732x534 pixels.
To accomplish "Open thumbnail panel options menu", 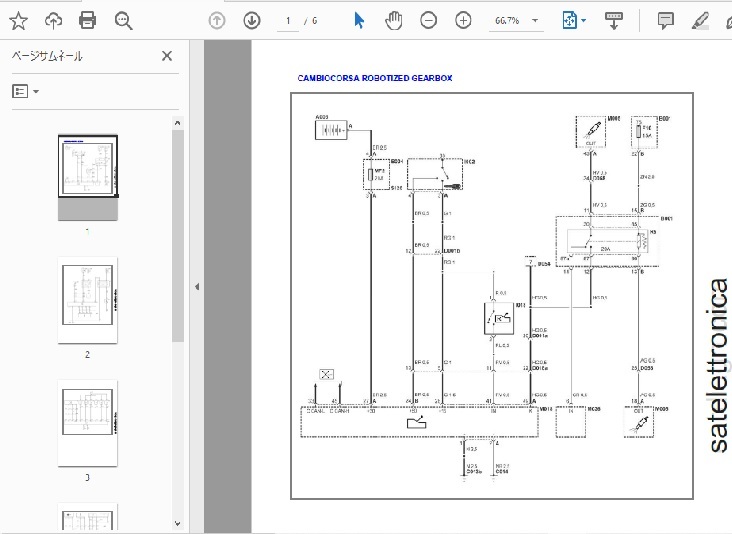I will tap(25, 91).
